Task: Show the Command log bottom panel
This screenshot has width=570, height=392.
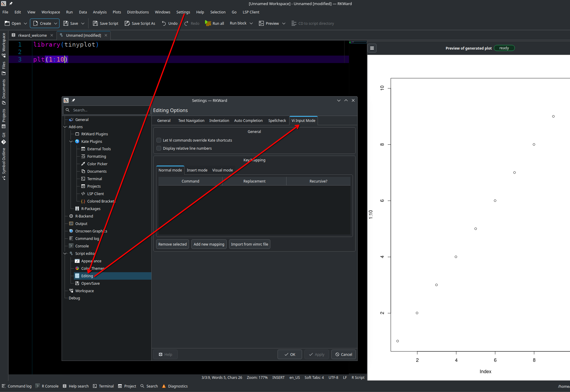Action: [17, 386]
